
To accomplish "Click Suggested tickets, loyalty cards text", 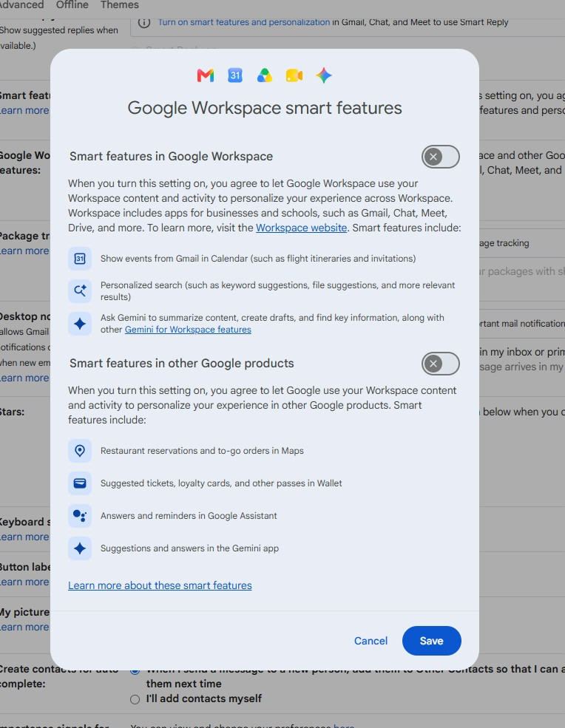I will [x=221, y=483].
